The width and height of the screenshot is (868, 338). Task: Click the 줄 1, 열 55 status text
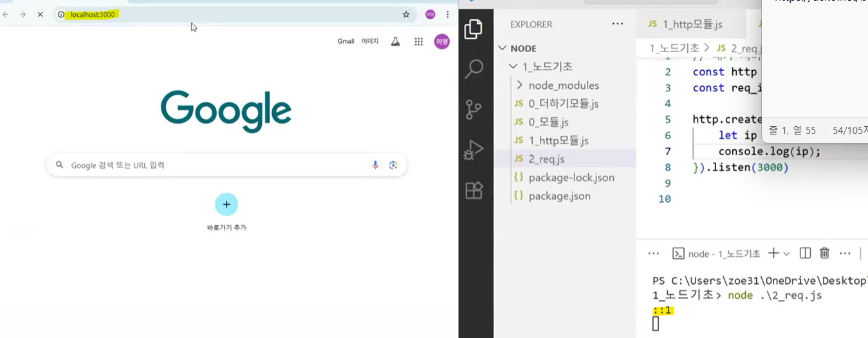point(791,130)
